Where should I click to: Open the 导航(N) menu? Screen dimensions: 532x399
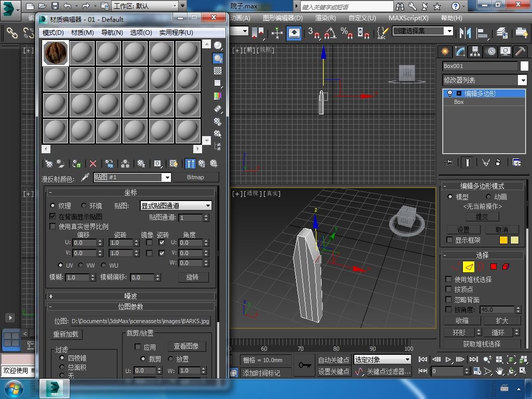point(112,33)
